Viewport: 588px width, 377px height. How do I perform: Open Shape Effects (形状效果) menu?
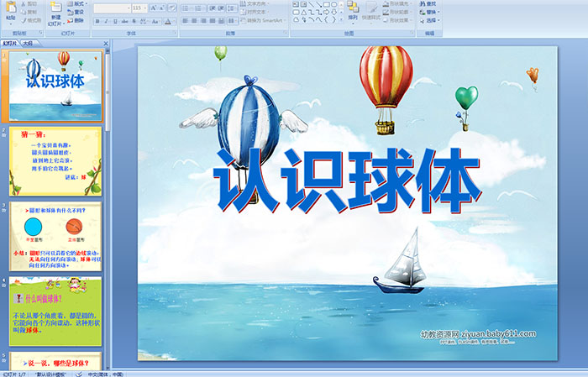pos(396,20)
